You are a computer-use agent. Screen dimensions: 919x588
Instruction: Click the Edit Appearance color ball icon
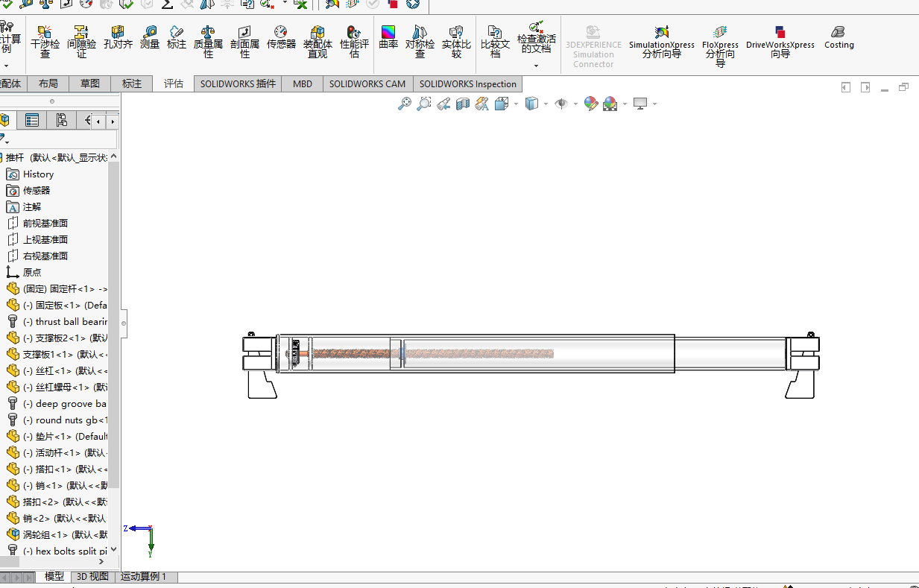click(x=591, y=104)
